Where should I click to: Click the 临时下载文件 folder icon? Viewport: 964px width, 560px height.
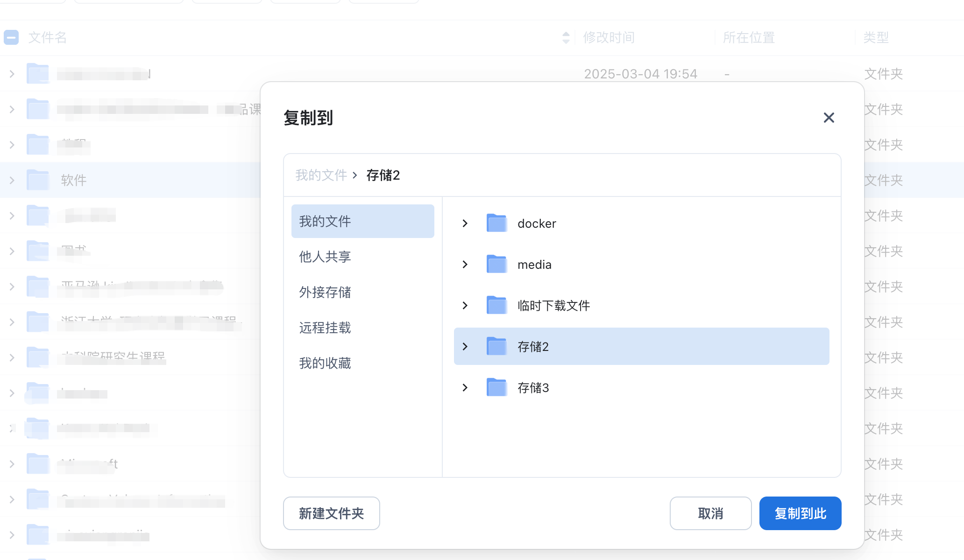point(496,305)
